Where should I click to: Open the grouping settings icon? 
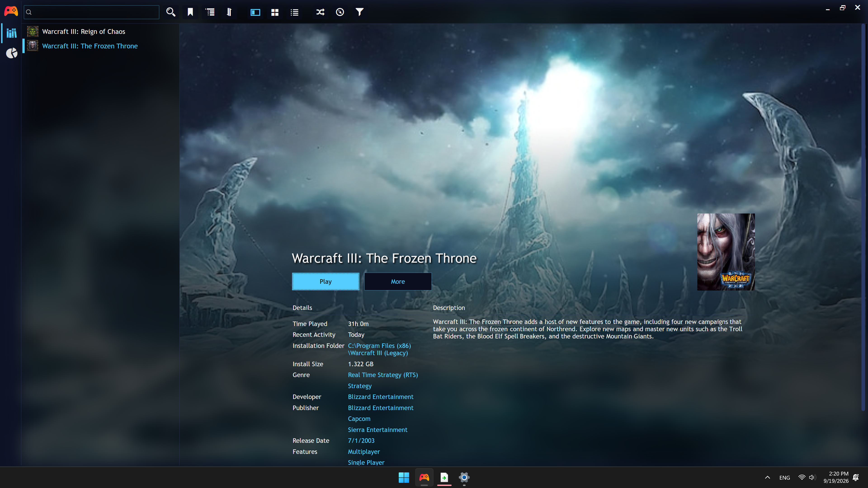click(x=210, y=12)
